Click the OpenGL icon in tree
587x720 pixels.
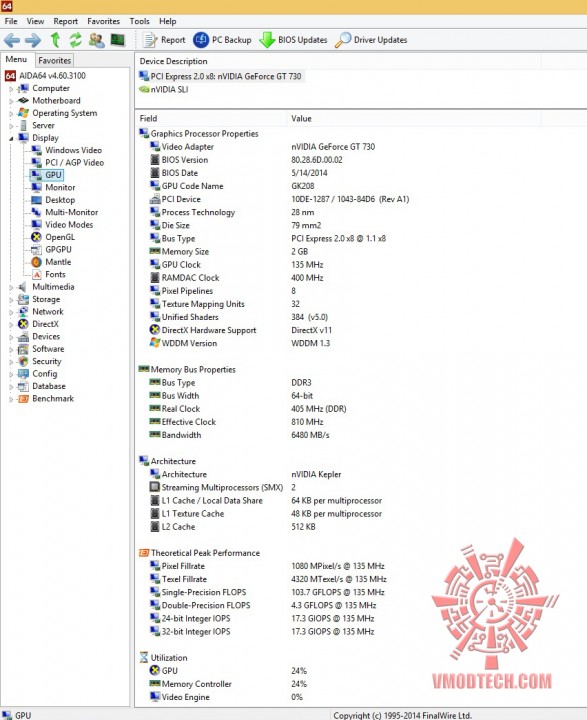(x=36, y=237)
